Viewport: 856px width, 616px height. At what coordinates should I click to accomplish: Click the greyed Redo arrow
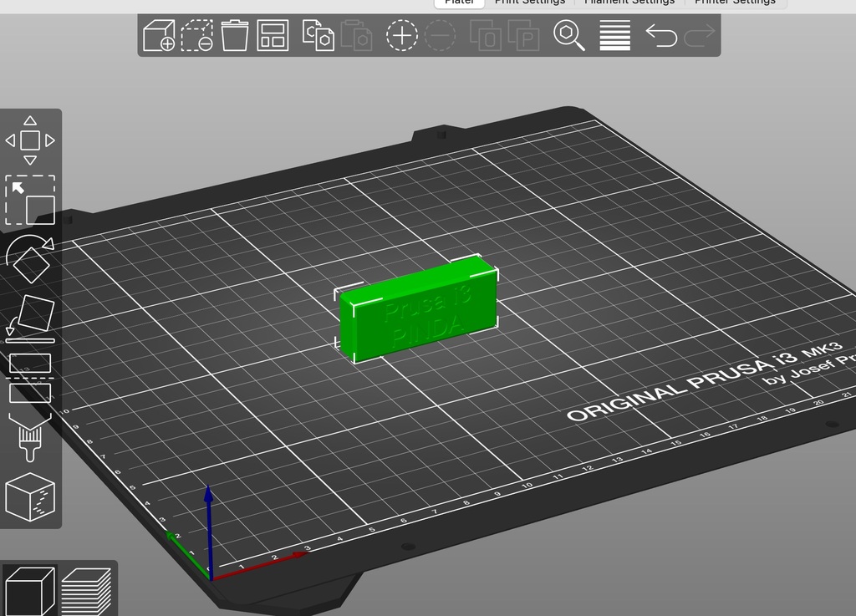[700, 35]
